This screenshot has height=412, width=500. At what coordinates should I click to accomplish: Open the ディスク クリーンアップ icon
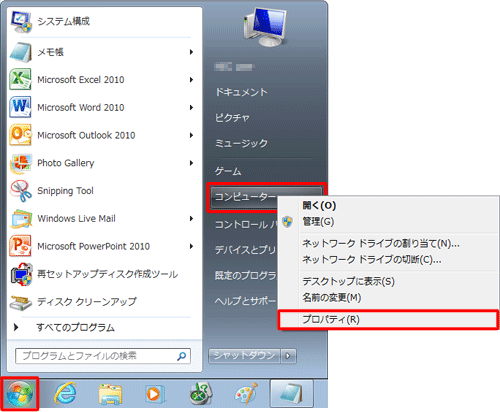point(21,302)
